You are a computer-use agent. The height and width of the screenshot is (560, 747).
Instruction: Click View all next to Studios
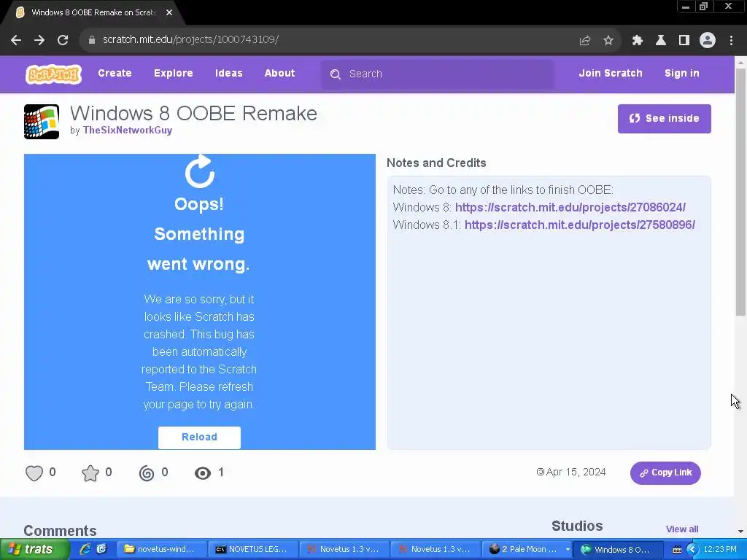tap(682, 529)
